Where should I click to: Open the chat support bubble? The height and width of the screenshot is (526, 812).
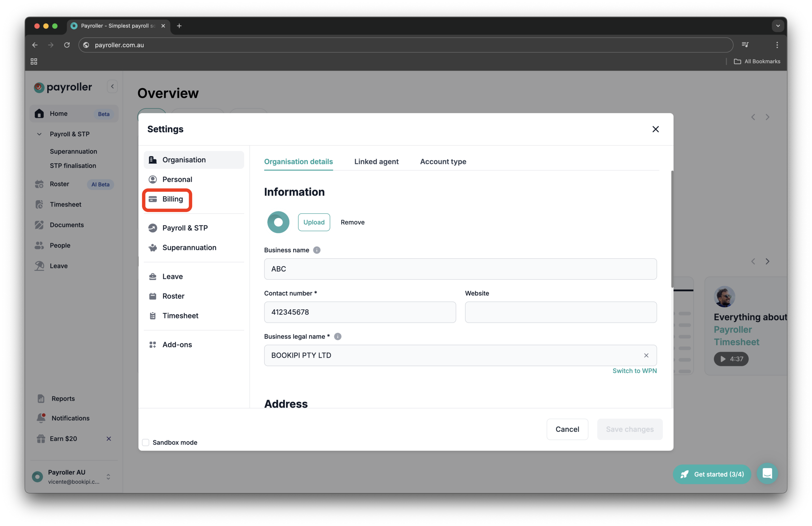[x=767, y=473]
